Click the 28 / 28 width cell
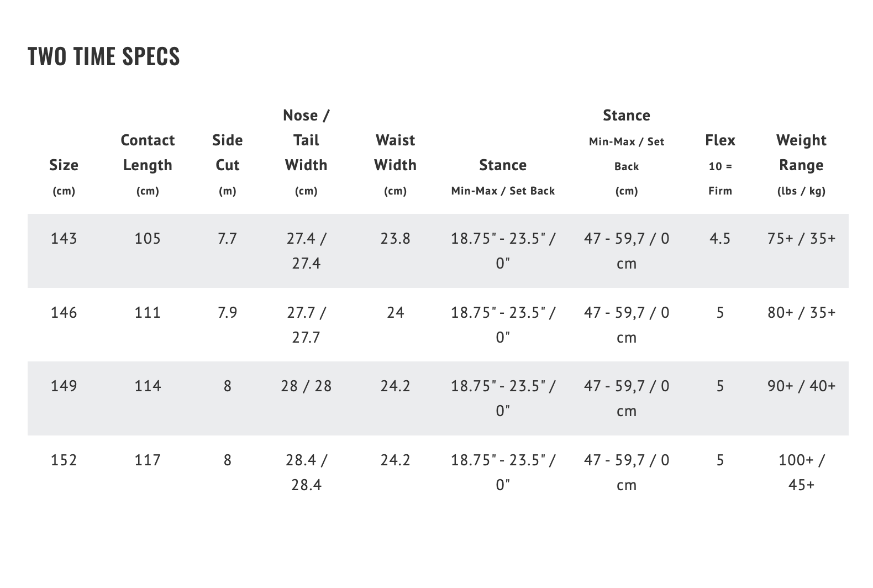The image size is (873, 588). 306,386
